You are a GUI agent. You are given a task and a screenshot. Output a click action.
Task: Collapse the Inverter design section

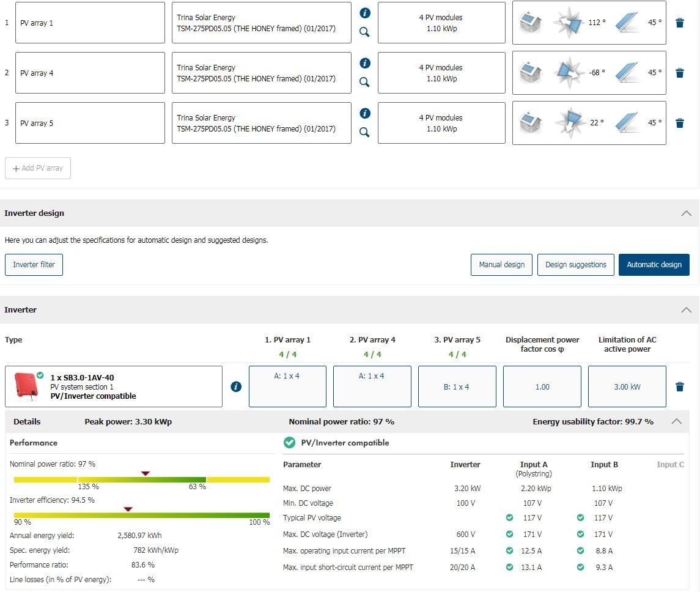pyautogui.click(x=686, y=213)
